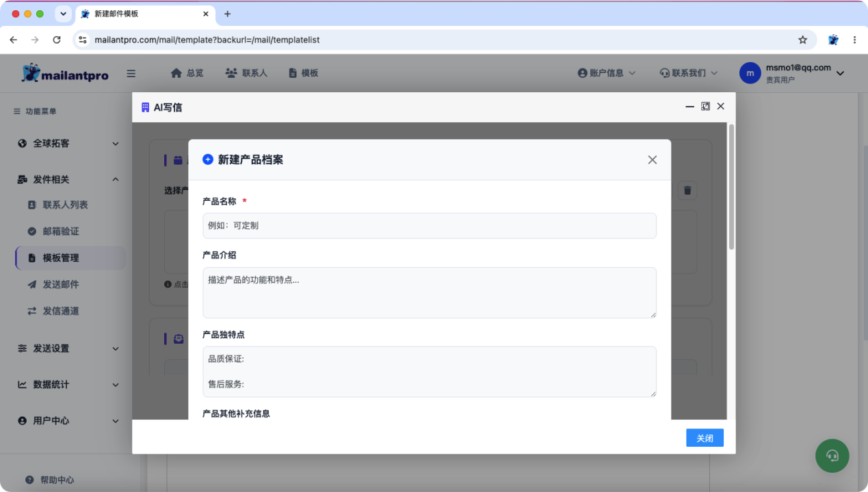
Task: Click the 发件相关 mailbox icon
Action: pyautogui.click(x=23, y=180)
